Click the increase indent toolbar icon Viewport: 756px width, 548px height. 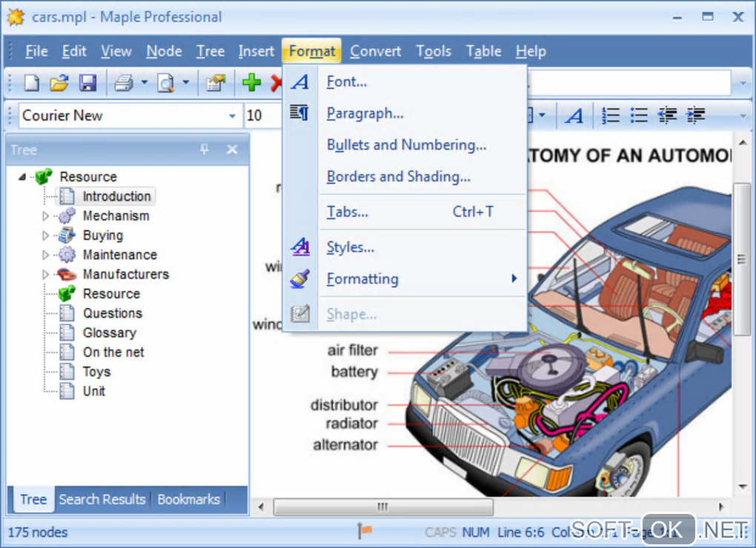point(696,116)
